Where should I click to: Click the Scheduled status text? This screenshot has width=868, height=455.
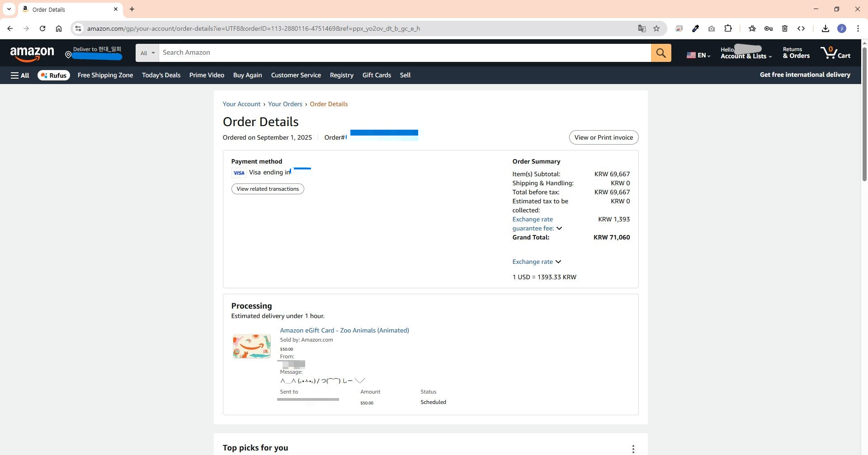pyautogui.click(x=433, y=402)
